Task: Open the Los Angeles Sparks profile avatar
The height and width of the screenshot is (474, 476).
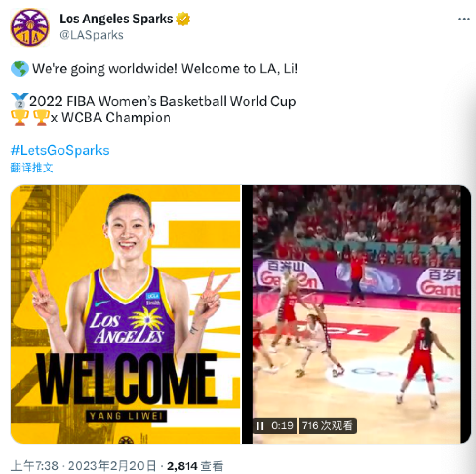Action: coord(30,28)
